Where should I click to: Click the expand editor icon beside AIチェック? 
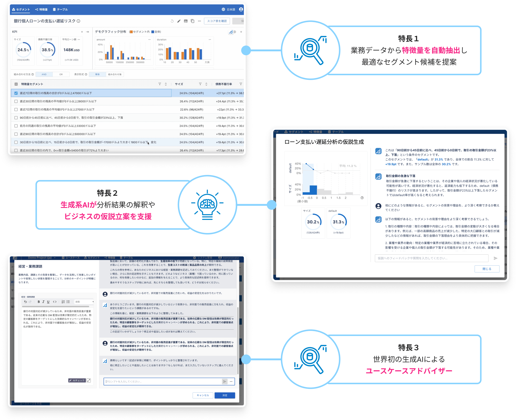pos(89,381)
